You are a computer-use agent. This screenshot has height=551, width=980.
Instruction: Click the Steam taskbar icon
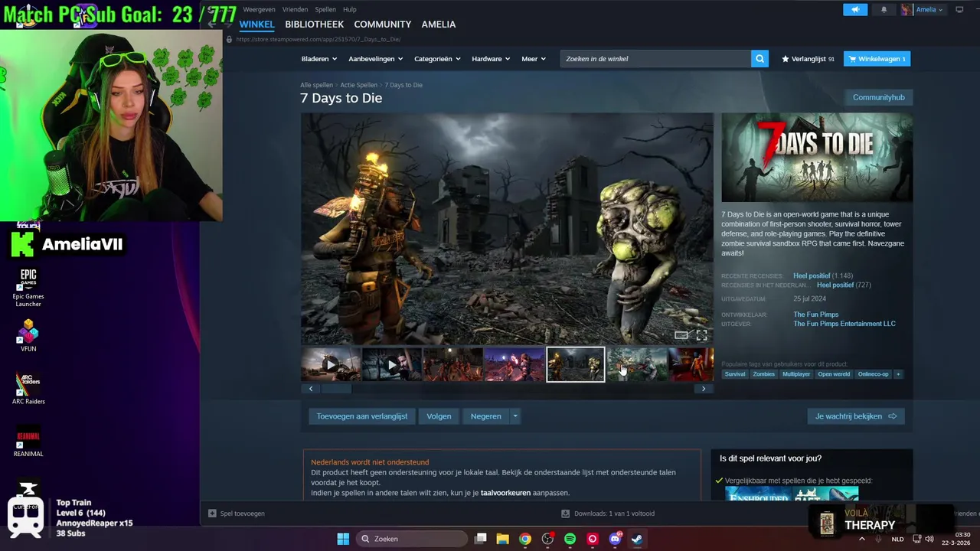click(x=637, y=539)
